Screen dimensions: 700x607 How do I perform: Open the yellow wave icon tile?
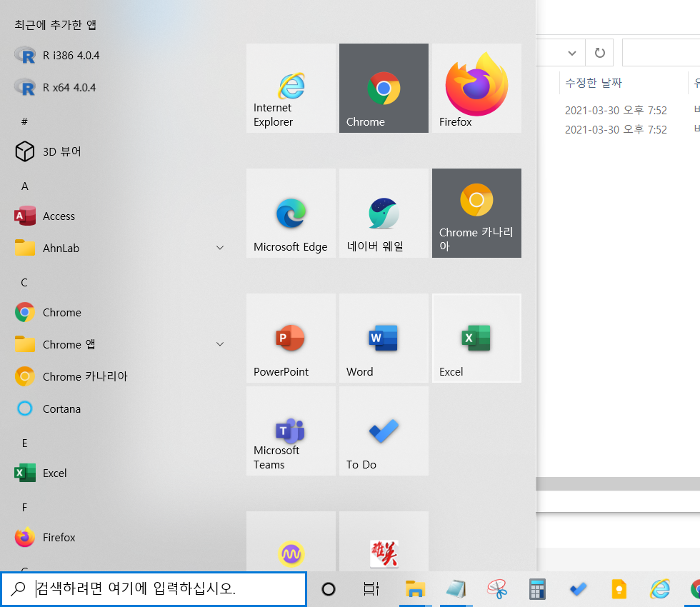(291, 541)
